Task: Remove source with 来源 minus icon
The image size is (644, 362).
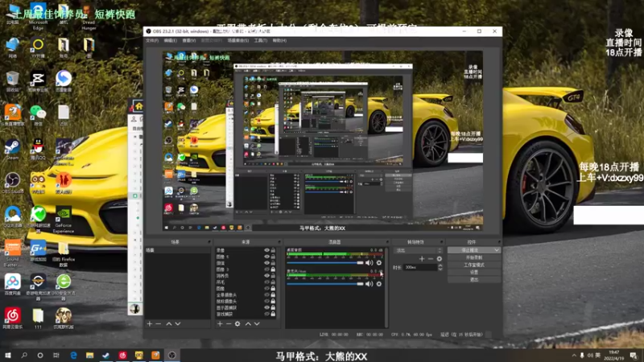Action: coord(229,324)
